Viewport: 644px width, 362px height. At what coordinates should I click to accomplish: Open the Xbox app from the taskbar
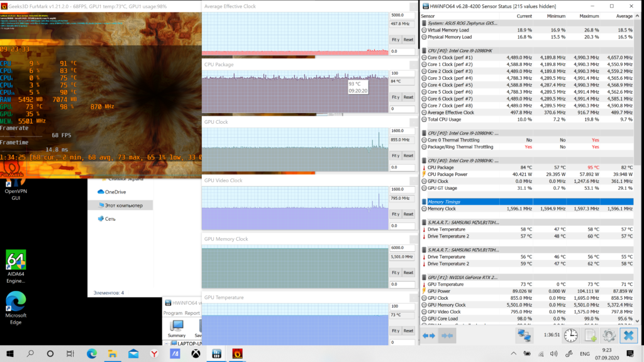(x=196, y=353)
